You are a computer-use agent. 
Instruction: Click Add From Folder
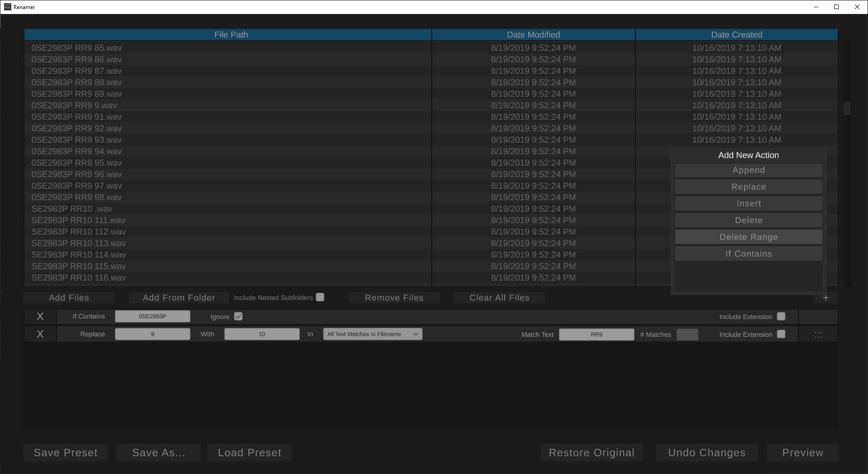[178, 297]
